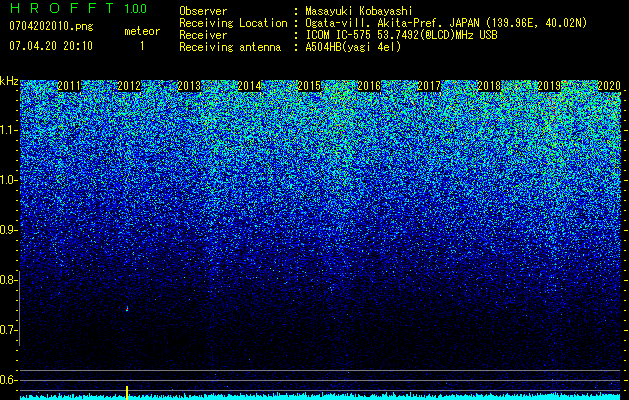Click observer name Masayuki Kobayashi
Viewport: 629px width, 400px height.
[359, 11]
